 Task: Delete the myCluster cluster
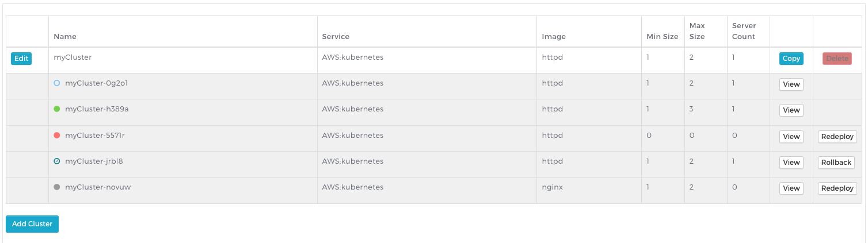(x=837, y=59)
